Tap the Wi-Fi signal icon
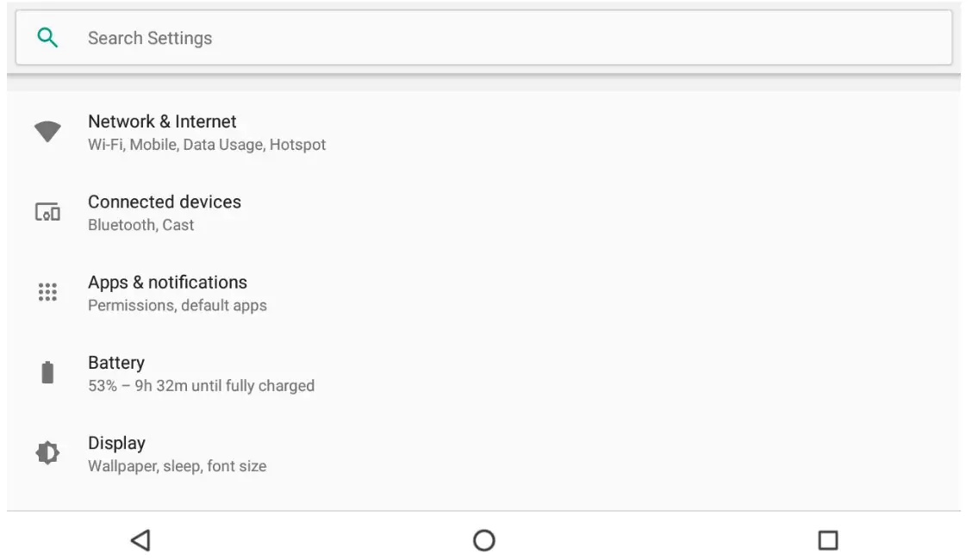The height and width of the screenshot is (560, 972). (x=47, y=132)
